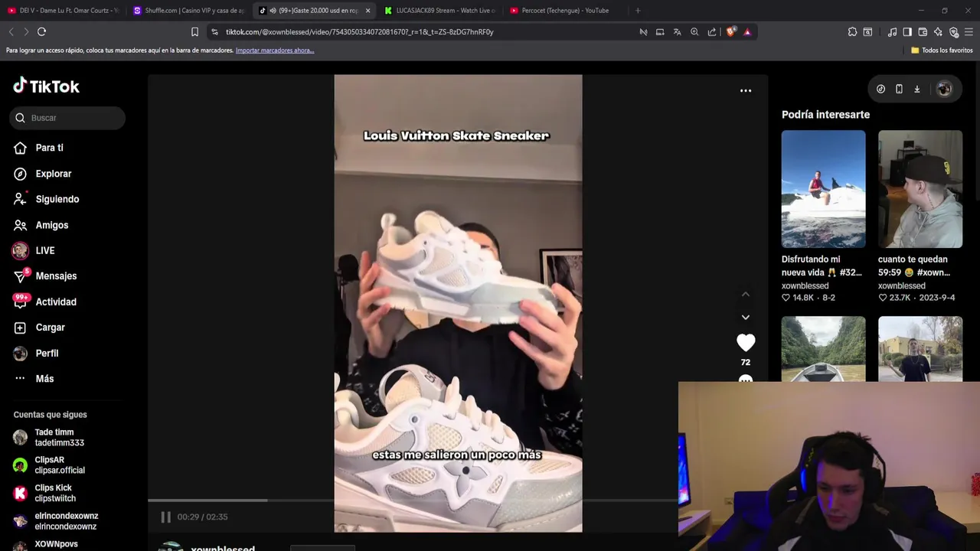Open Todos los favoritos bookmarks folder
Viewport: 980px width, 551px height.
click(942, 51)
